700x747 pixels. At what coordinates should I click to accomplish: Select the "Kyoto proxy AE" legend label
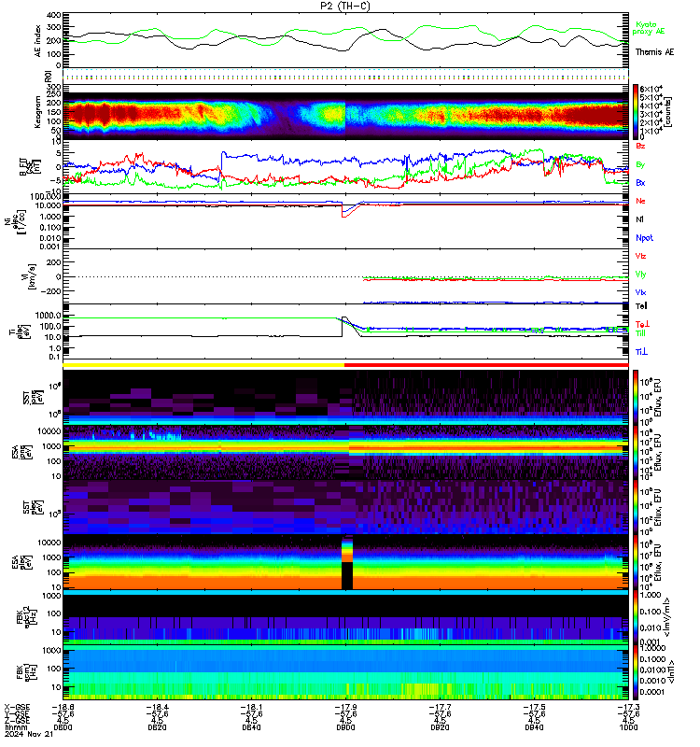point(648,28)
